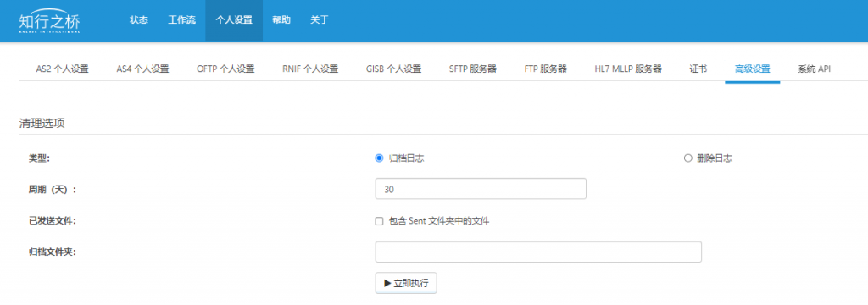Viewport: 868px width, 305px height.
Task: Open the SFTP 服务器 tab
Action: (473, 69)
